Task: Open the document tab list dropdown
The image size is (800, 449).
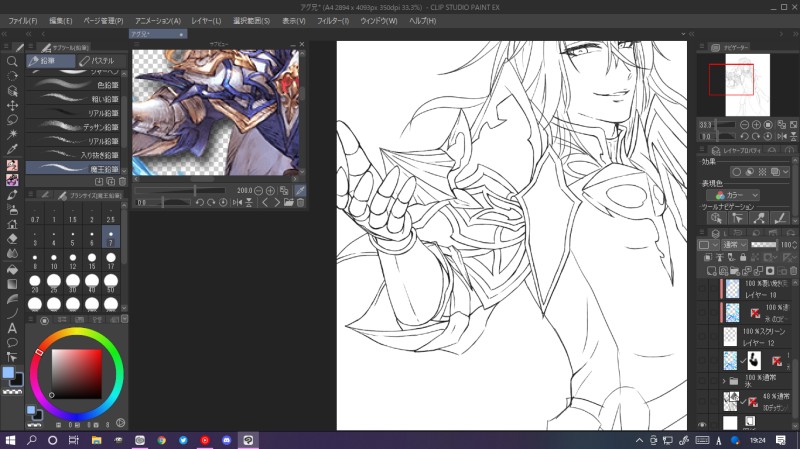Action: point(683,34)
